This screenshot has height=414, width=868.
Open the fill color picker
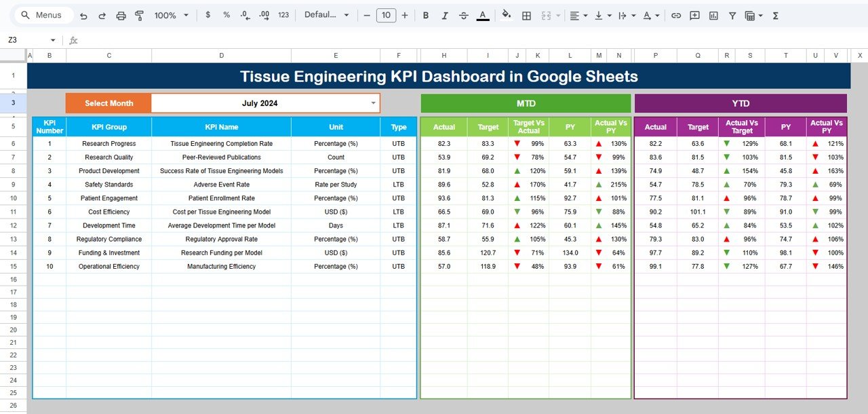click(x=507, y=15)
